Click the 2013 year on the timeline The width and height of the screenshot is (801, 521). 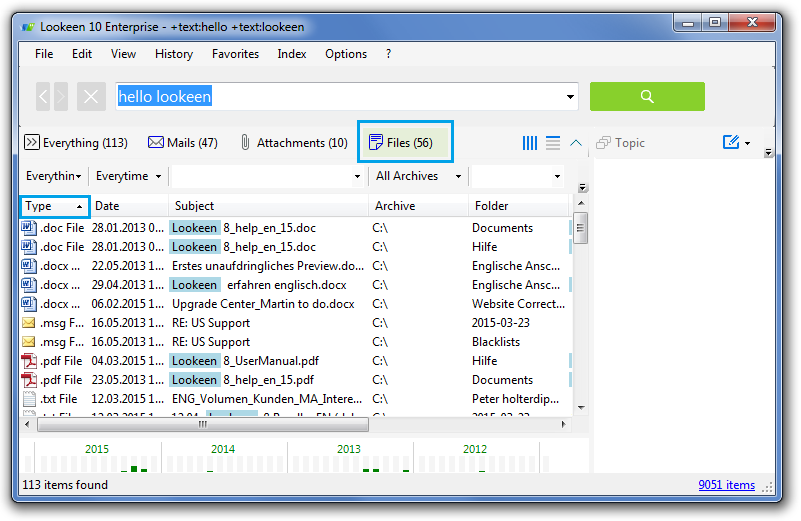click(349, 449)
